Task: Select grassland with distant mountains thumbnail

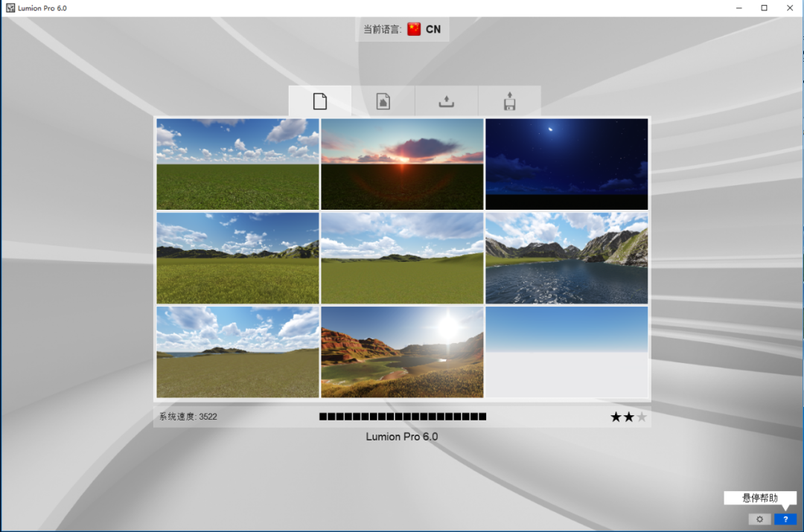Action: (x=238, y=258)
